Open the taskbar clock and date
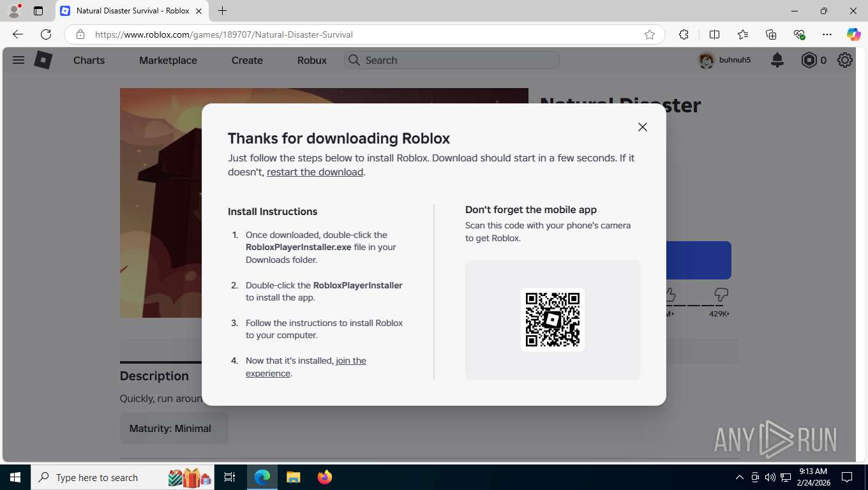 pyautogui.click(x=812, y=477)
